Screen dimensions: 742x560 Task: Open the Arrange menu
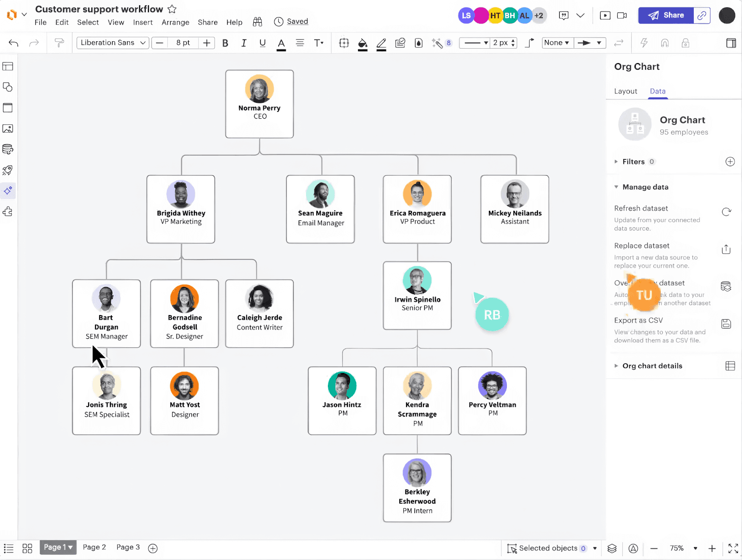(x=175, y=22)
